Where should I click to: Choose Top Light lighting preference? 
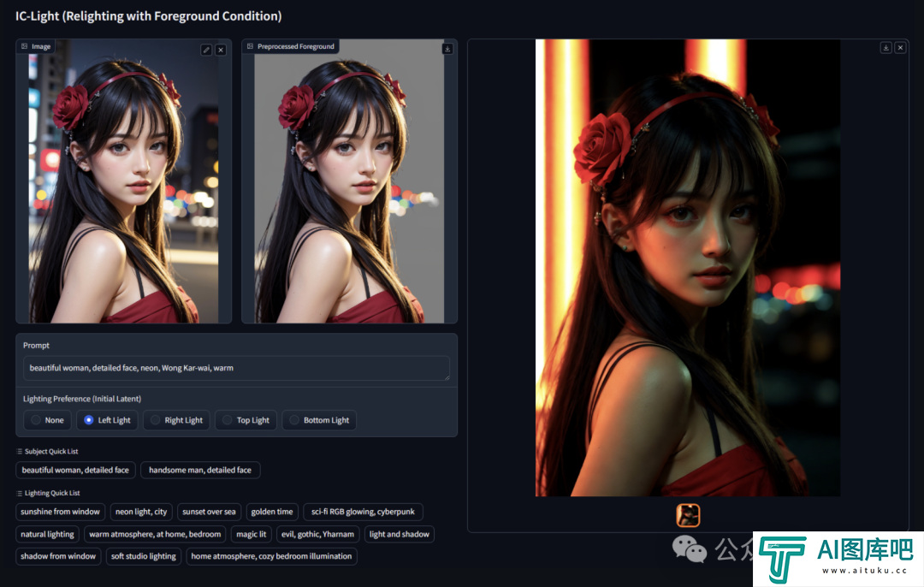pyautogui.click(x=246, y=420)
